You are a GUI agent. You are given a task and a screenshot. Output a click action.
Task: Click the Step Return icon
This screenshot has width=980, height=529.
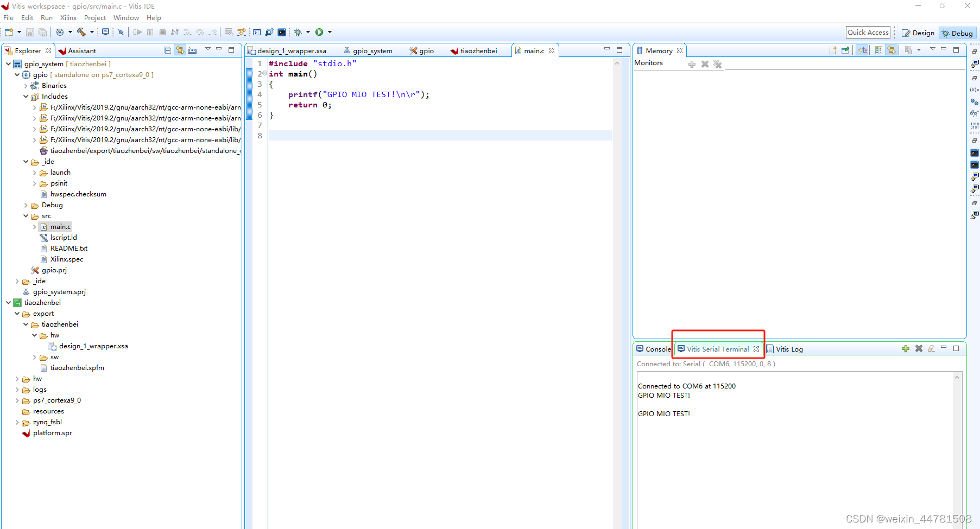(213, 32)
